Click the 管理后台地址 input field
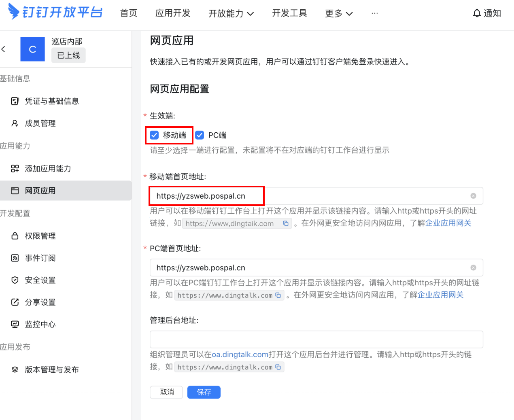 coord(316,339)
